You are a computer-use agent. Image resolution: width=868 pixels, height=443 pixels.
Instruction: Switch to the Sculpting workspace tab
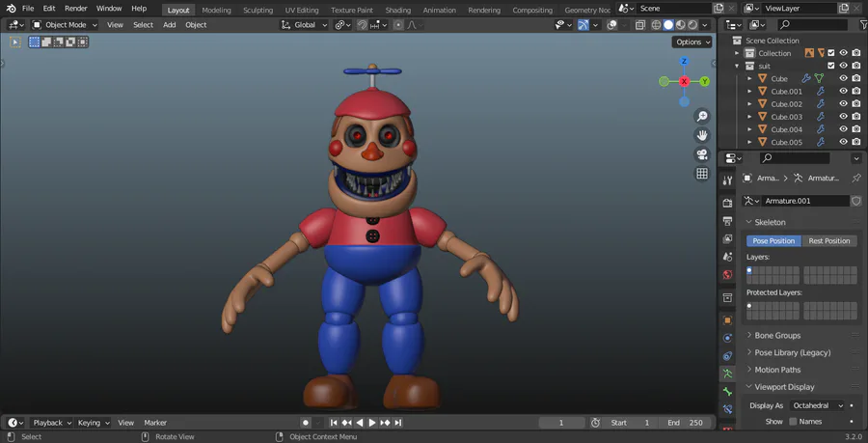click(258, 10)
